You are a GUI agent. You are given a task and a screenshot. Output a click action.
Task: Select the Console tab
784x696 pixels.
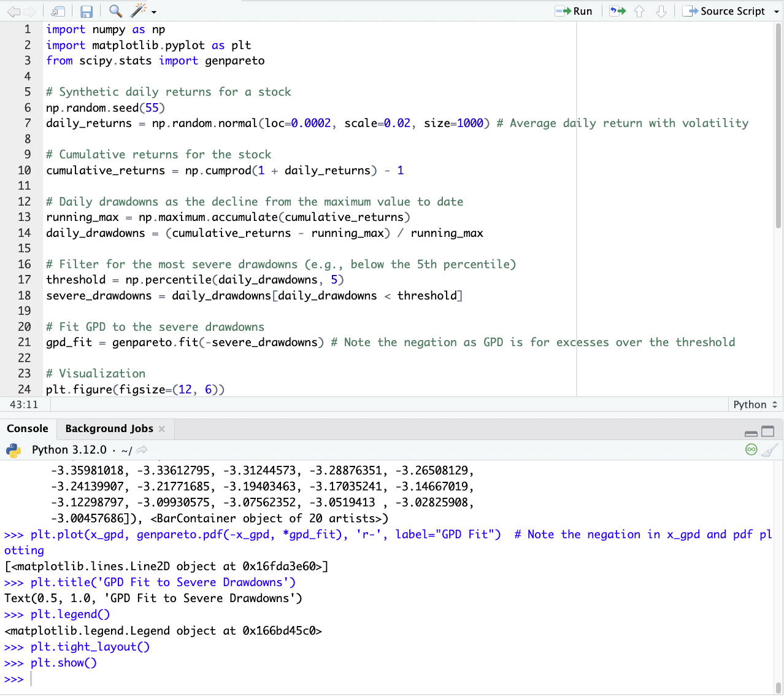[x=28, y=428]
